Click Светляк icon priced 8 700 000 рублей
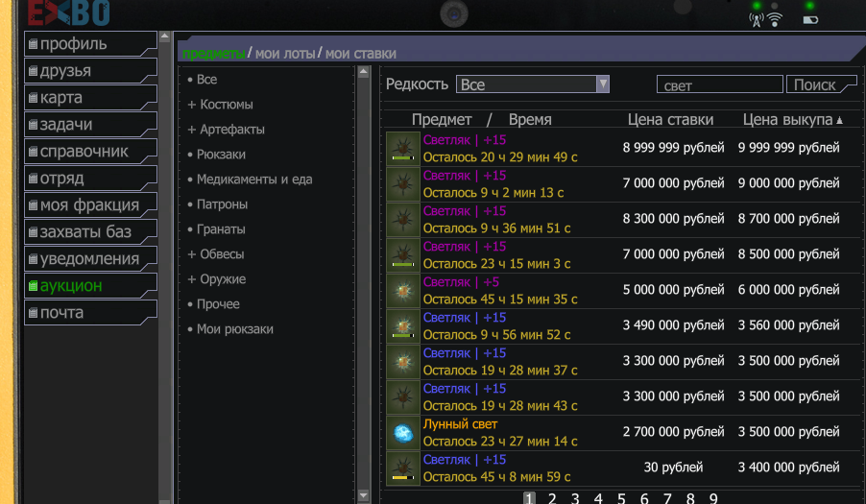This screenshot has height=504, width=866. click(403, 220)
